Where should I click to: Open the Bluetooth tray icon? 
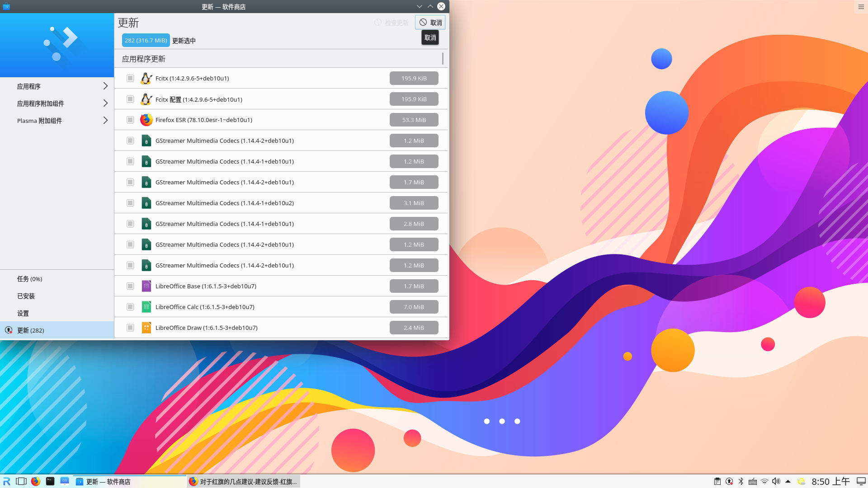(x=741, y=481)
